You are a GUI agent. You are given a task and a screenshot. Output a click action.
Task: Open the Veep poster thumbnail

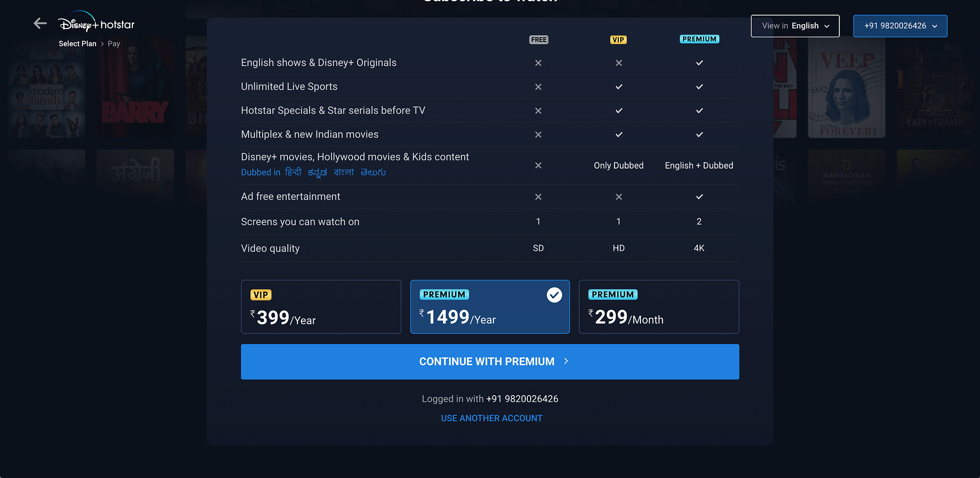tap(846, 87)
